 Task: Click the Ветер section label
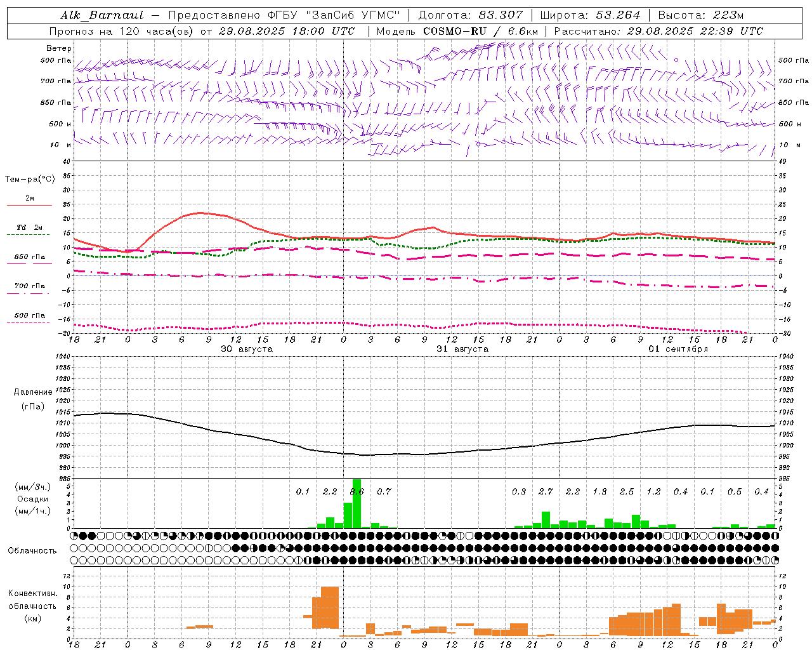[x=59, y=48]
